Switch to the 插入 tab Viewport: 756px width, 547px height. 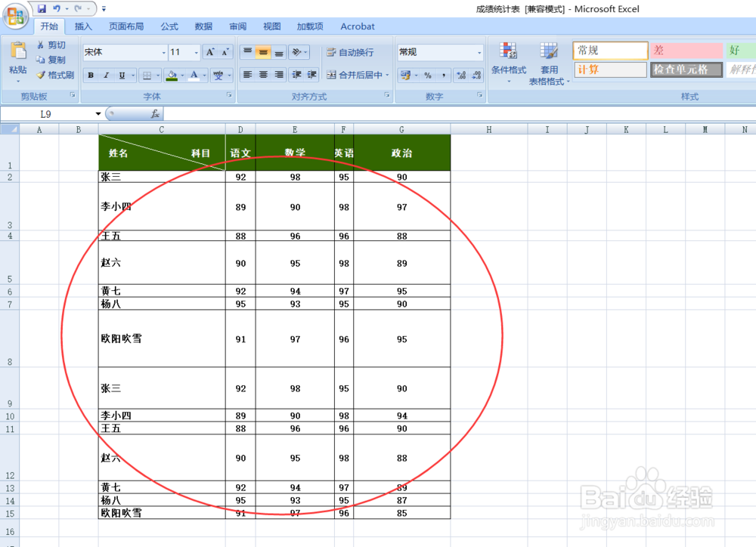pos(83,26)
